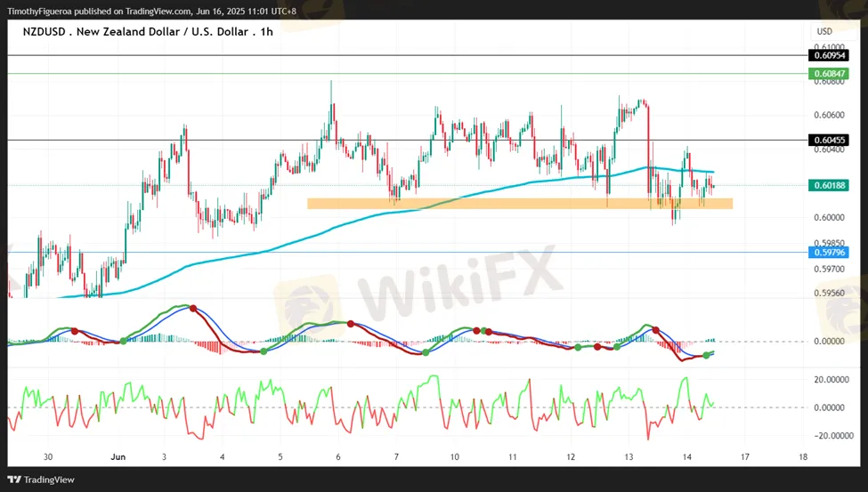
Task: Select the blue 0.59796 price label
Action: point(829,253)
